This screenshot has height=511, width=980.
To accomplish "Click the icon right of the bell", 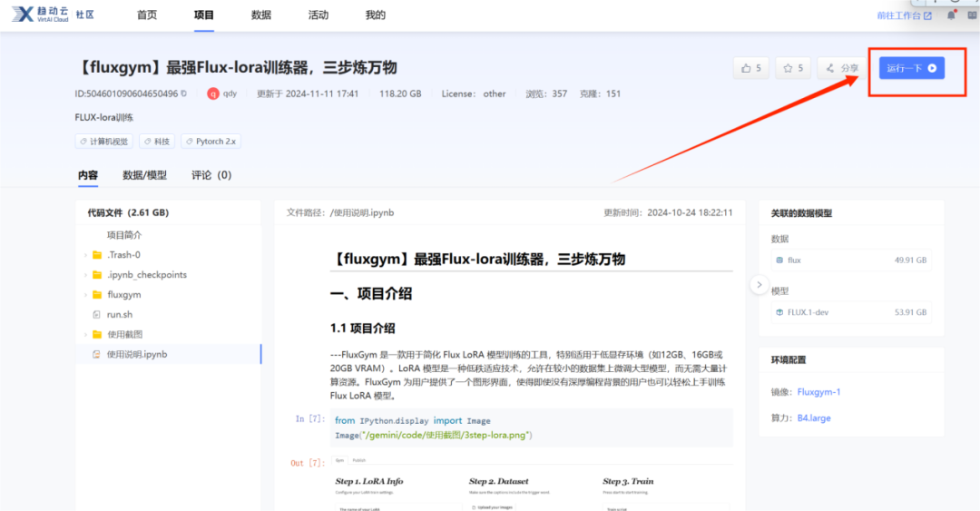I will click(x=972, y=15).
